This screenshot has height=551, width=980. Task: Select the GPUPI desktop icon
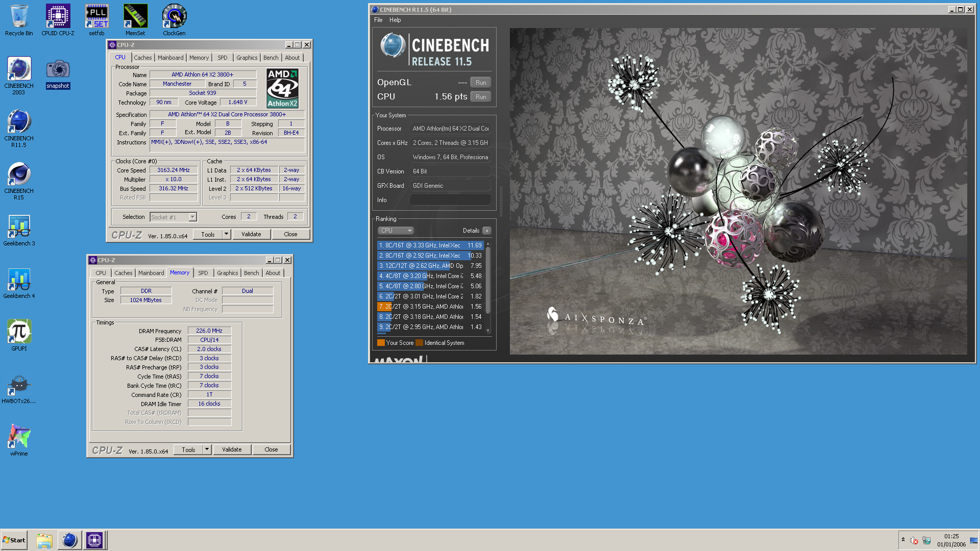pos(19,335)
